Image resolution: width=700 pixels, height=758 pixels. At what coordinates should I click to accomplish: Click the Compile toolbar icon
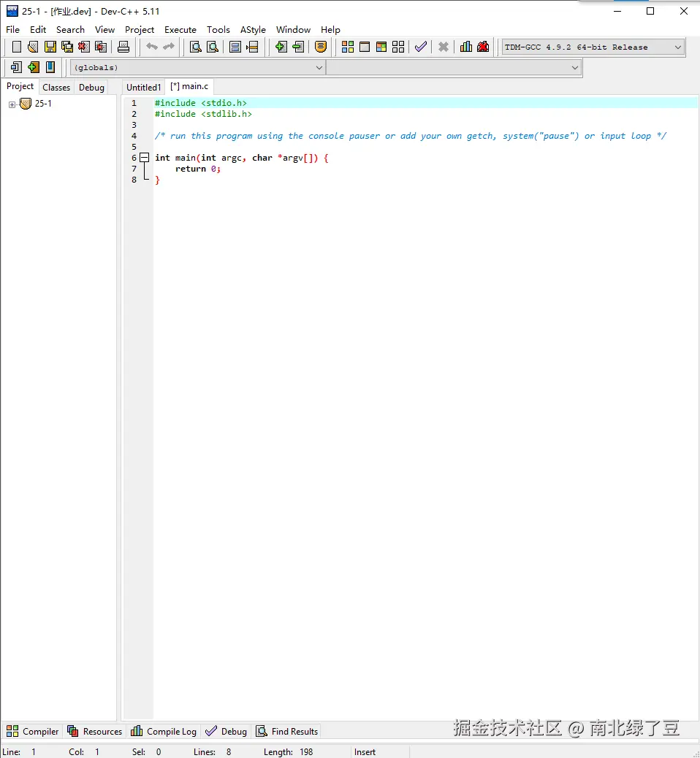point(347,47)
